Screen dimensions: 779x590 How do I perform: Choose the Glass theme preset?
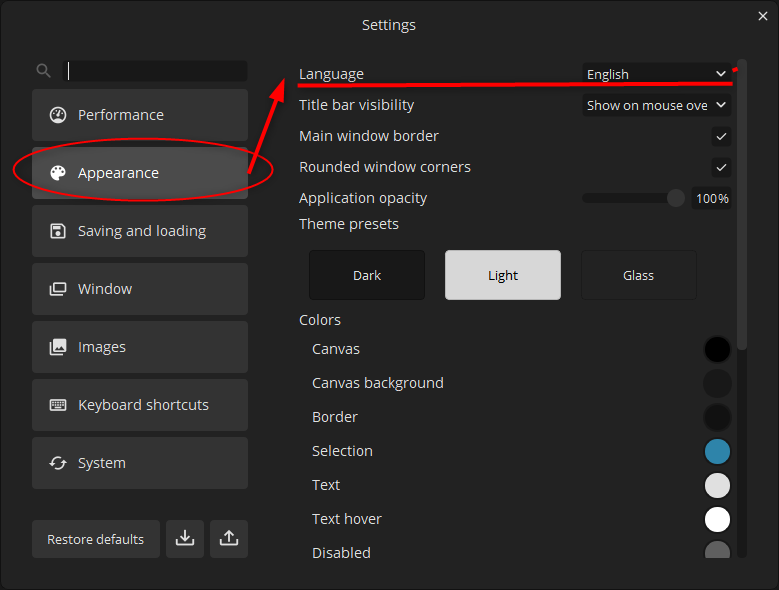tap(638, 275)
